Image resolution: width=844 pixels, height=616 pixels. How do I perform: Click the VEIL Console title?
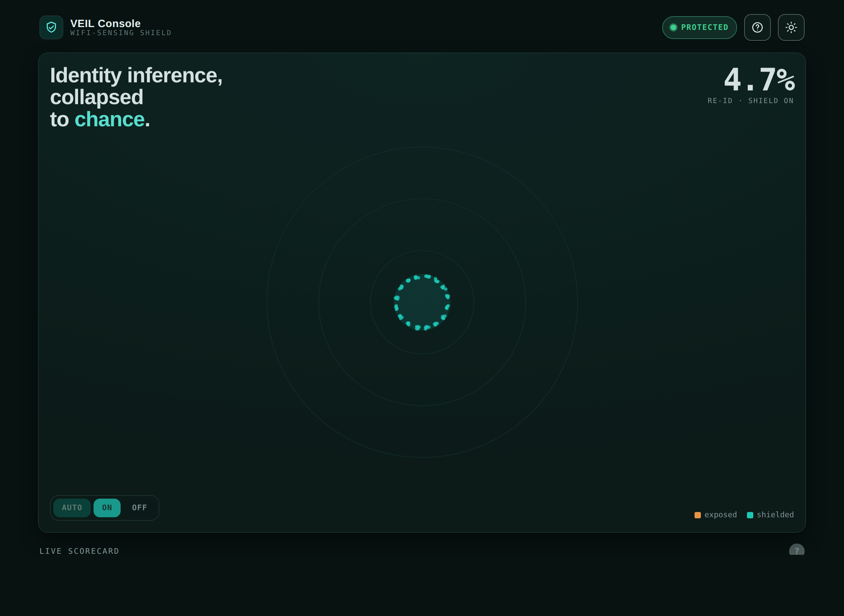pos(105,23)
